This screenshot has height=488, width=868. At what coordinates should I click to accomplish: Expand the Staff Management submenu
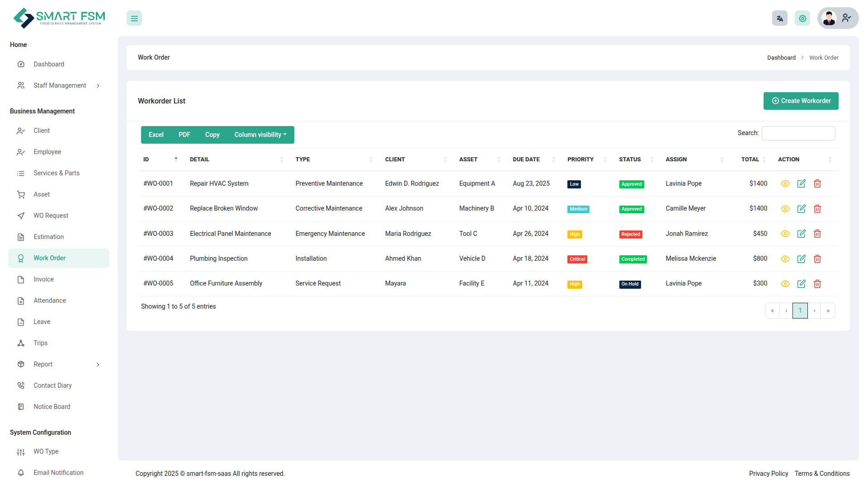click(60, 85)
